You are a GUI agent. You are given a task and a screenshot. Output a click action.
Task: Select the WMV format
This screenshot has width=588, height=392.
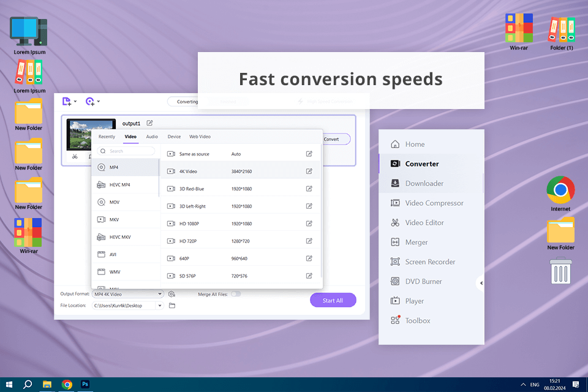(126, 272)
